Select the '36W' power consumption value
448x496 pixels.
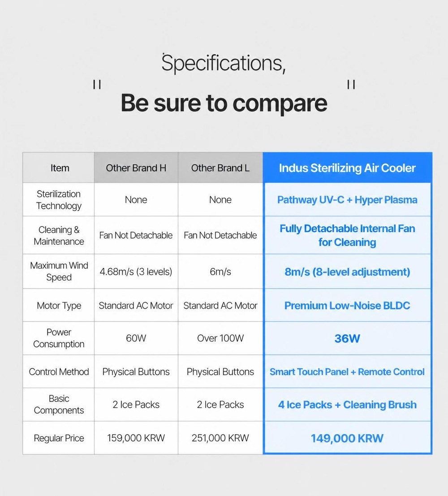tap(347, 338)
